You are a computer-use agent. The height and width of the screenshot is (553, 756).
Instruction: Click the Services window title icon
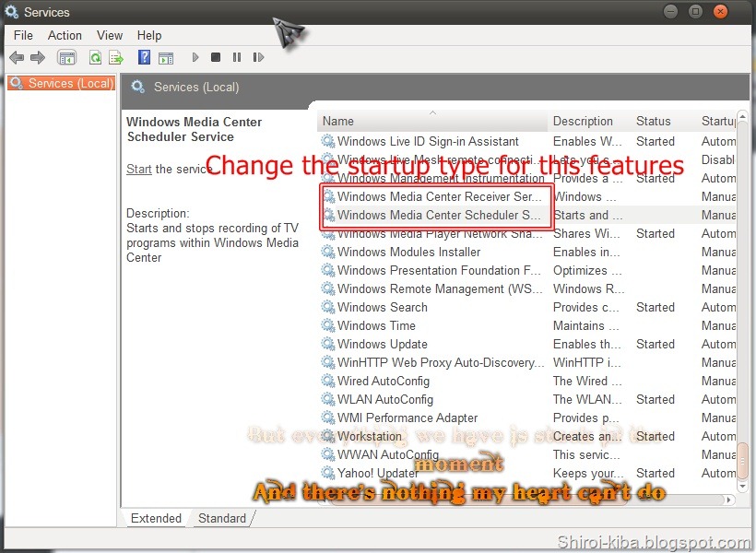(x=12, y=12)
